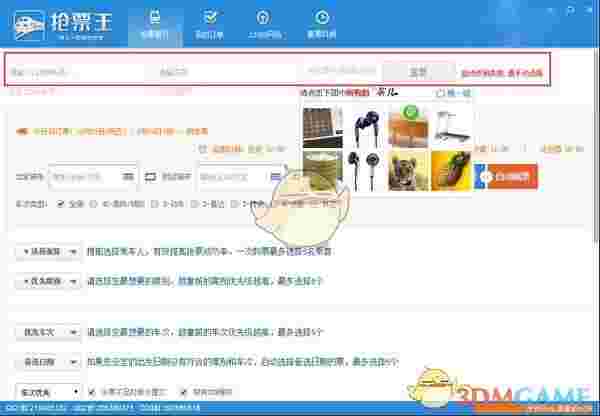600x416 pixels.
Task: Select the stacked bowls captcha image
Action: pos(323,171)
